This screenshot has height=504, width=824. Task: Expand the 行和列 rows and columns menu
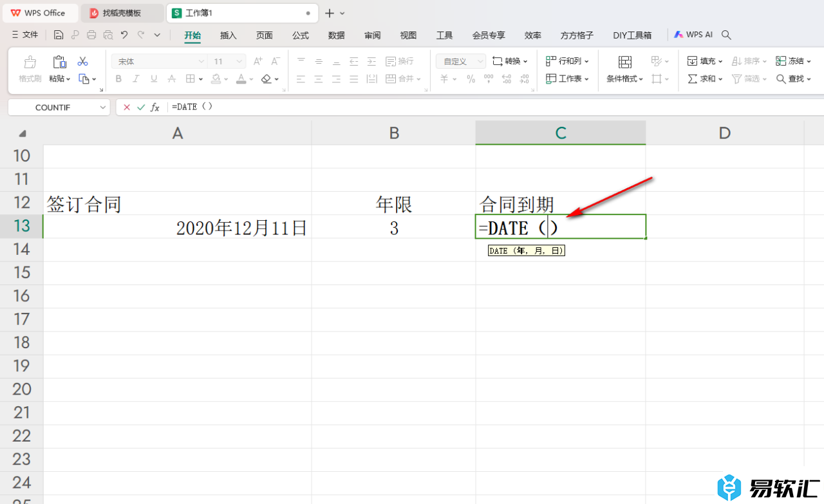pos(567,61)
